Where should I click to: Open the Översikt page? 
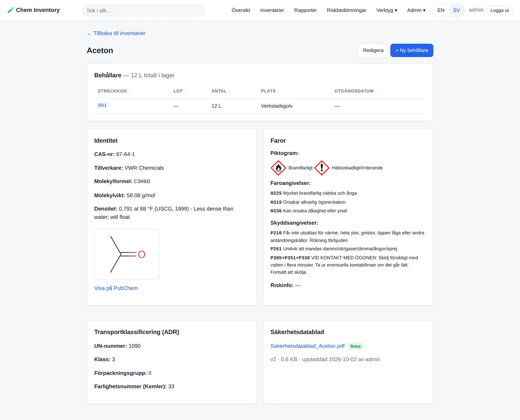[x=241, y=10]
